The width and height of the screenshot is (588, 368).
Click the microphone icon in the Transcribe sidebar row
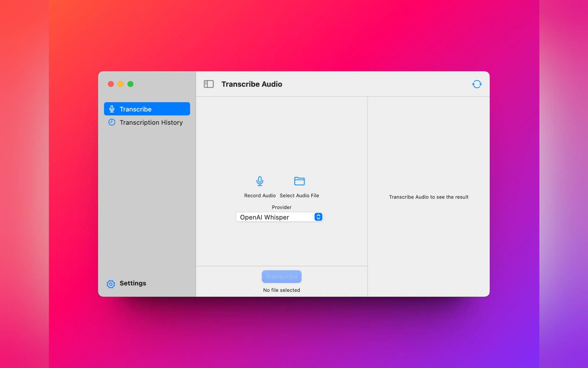[112, 109]
